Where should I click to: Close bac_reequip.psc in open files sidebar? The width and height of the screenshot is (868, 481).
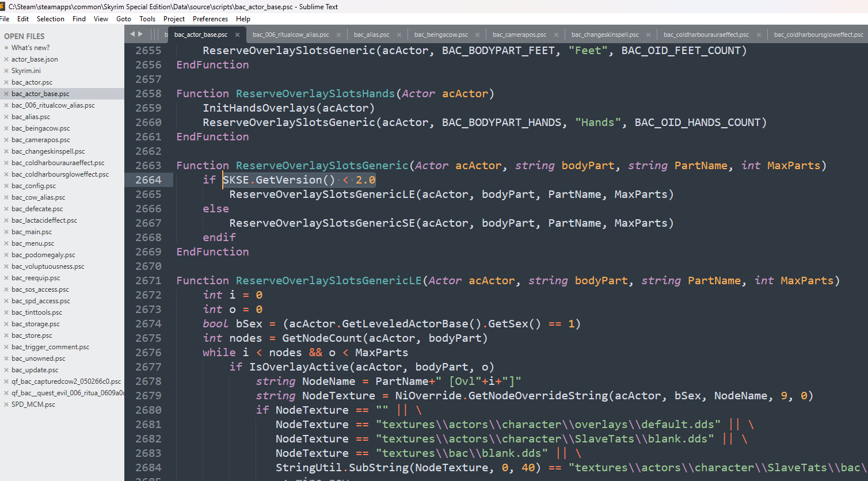6,278
